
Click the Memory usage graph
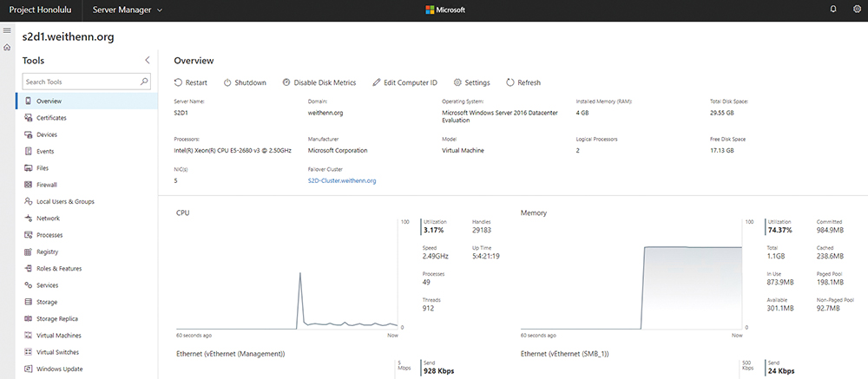point(632,274)
